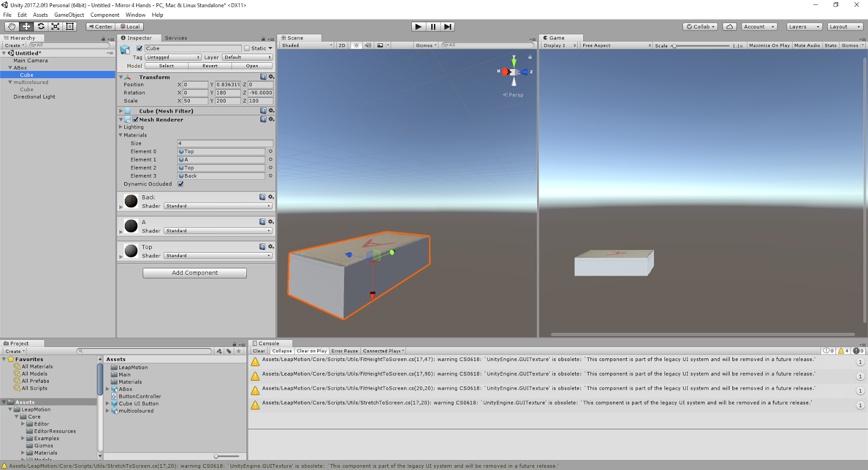The width and height of the screenshot is (868, 470).
Task: Click the model Select button
Action: [167, 66]
